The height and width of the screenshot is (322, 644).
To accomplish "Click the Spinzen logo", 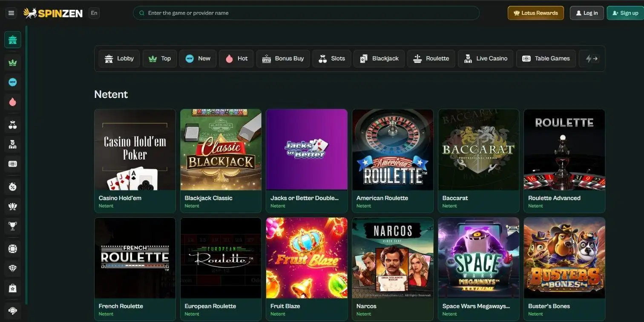I will click(x=53, y=13).
